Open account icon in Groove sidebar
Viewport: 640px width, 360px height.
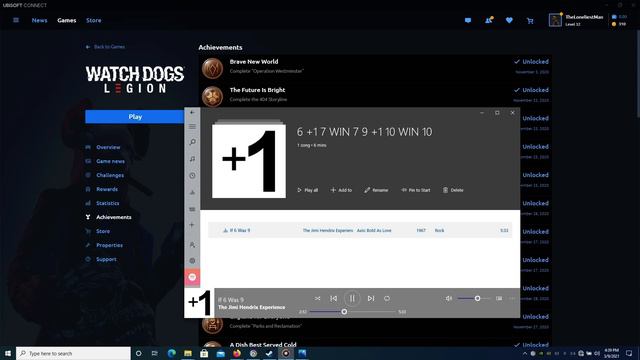pyautogui.click(x=192, y=244)
